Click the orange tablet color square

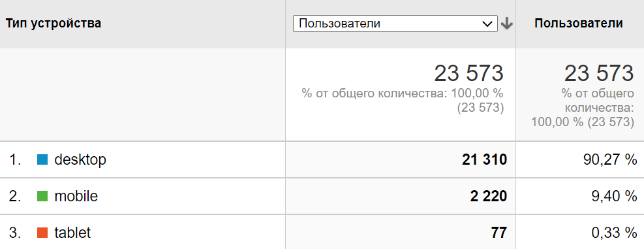coord(42,233)
